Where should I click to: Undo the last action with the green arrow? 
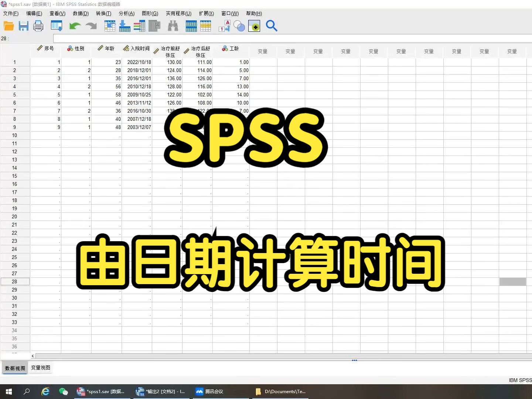(x=75, y=26)
